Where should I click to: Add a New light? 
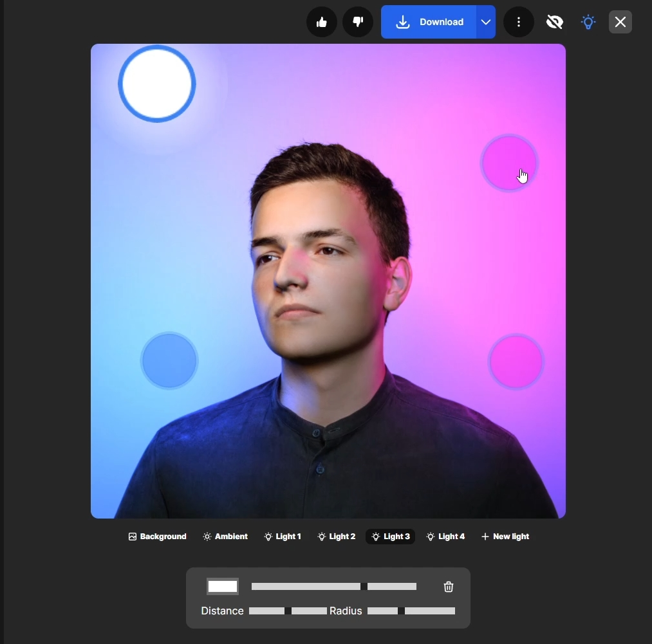pyautogui.click(x=505, y=537)
